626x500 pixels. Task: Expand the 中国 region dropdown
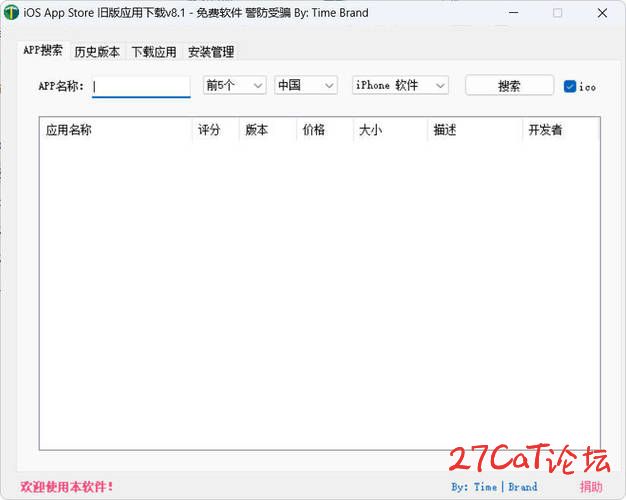pos(306,86)
